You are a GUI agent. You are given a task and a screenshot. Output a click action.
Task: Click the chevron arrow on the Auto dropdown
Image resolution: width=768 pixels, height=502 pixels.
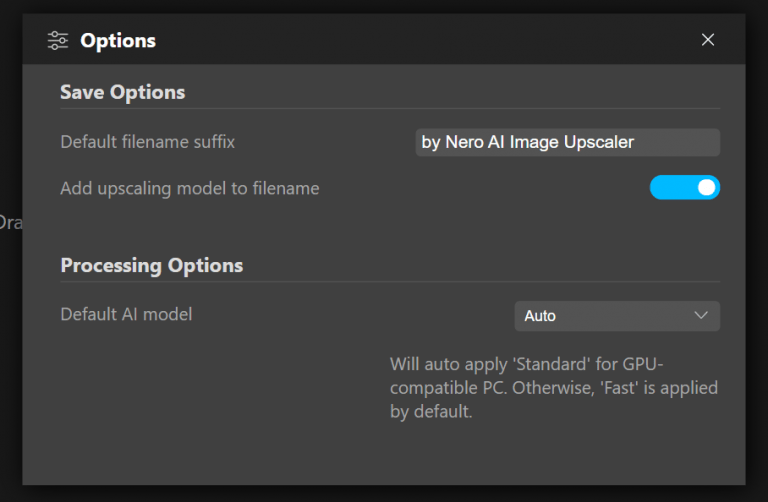[700, 316]
